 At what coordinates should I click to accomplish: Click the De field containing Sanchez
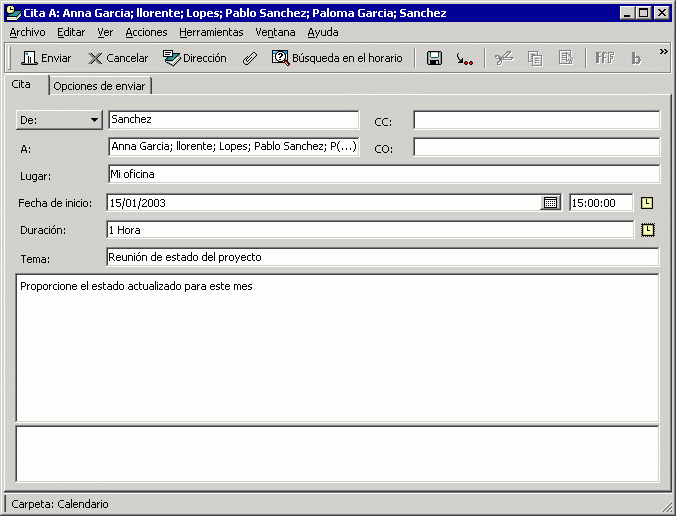(234, 119)
